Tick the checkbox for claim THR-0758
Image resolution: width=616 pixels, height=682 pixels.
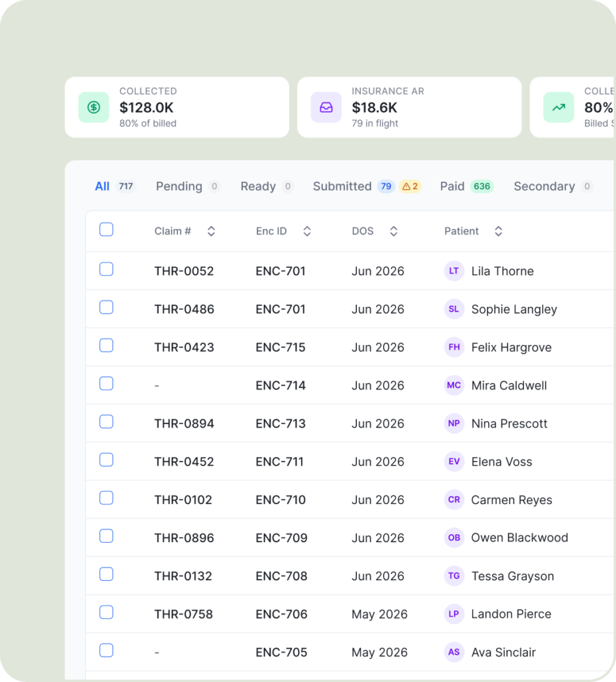[x=106, y=613]
